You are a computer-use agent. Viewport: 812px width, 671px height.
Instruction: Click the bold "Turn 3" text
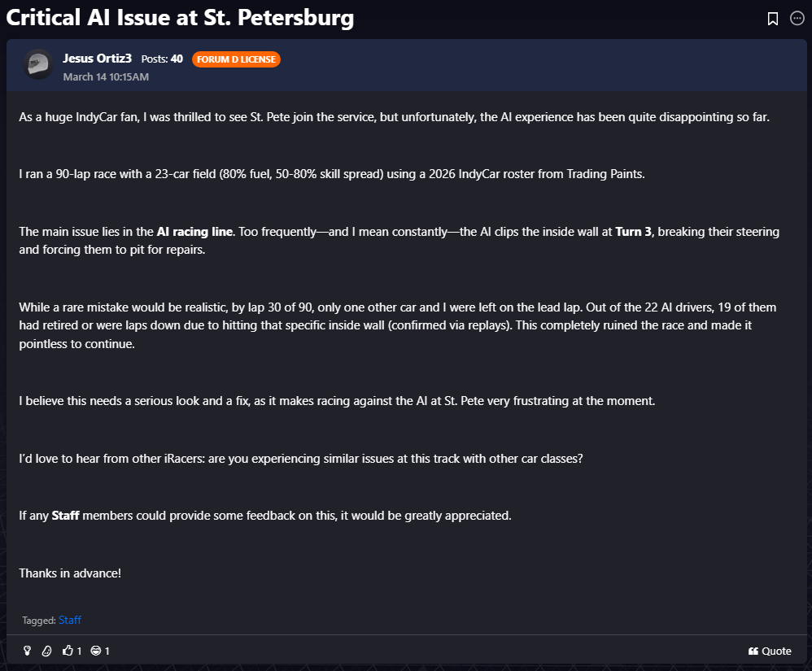(633, 232)
